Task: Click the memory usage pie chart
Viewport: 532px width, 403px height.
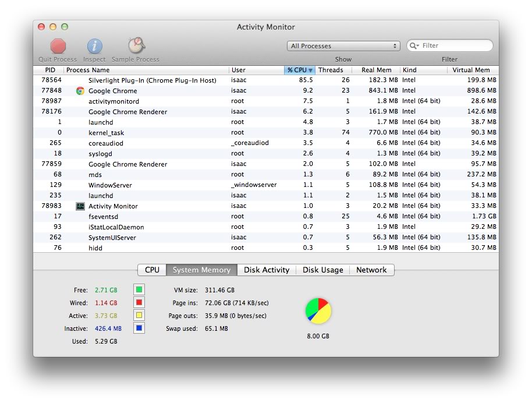Action: pyautogui.click(x=318, y=311)
